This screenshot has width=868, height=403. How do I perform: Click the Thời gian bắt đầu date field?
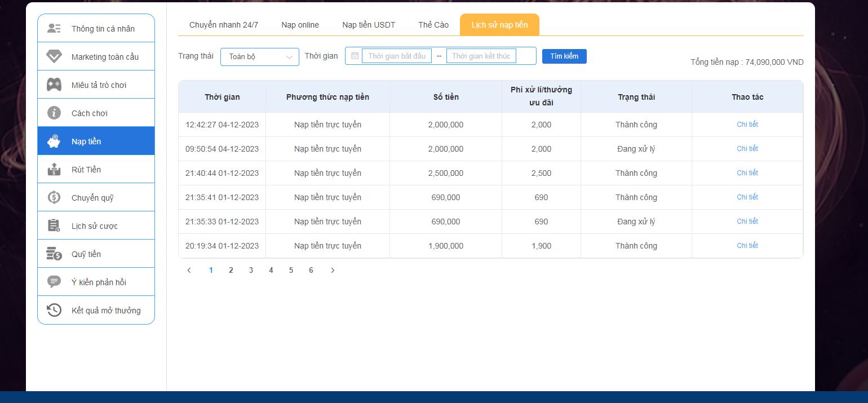(397, 56)
